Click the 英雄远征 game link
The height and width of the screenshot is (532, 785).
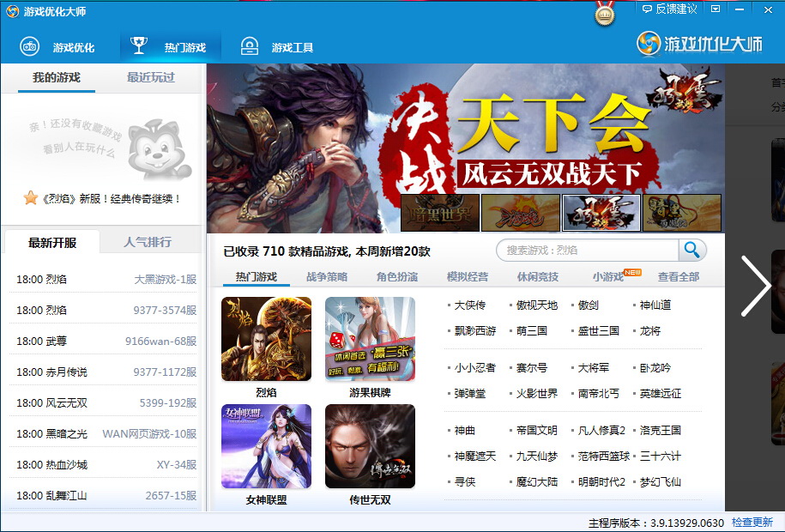tap(661, 393)
